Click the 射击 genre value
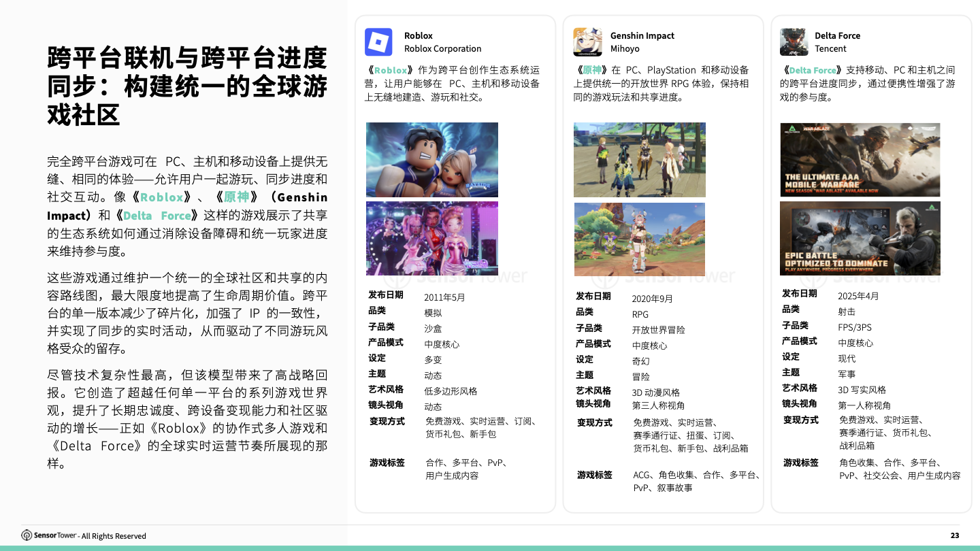 847,312
